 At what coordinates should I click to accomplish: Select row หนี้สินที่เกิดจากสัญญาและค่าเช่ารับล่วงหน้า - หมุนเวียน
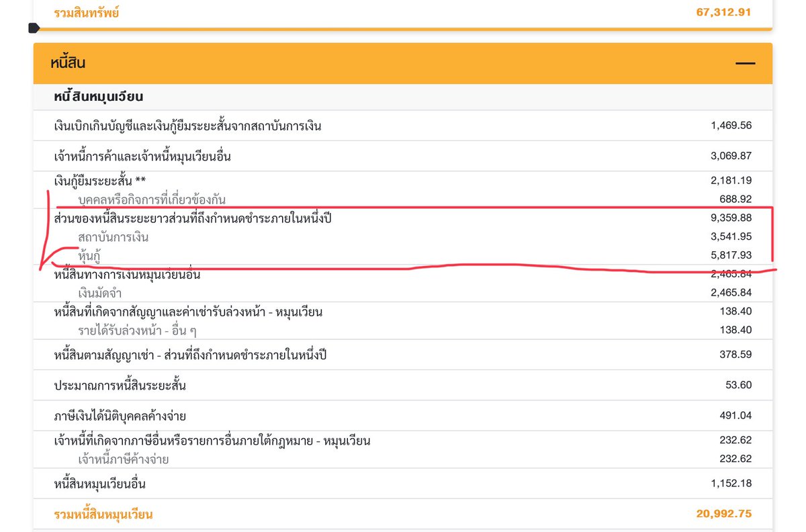pos(403,312)
